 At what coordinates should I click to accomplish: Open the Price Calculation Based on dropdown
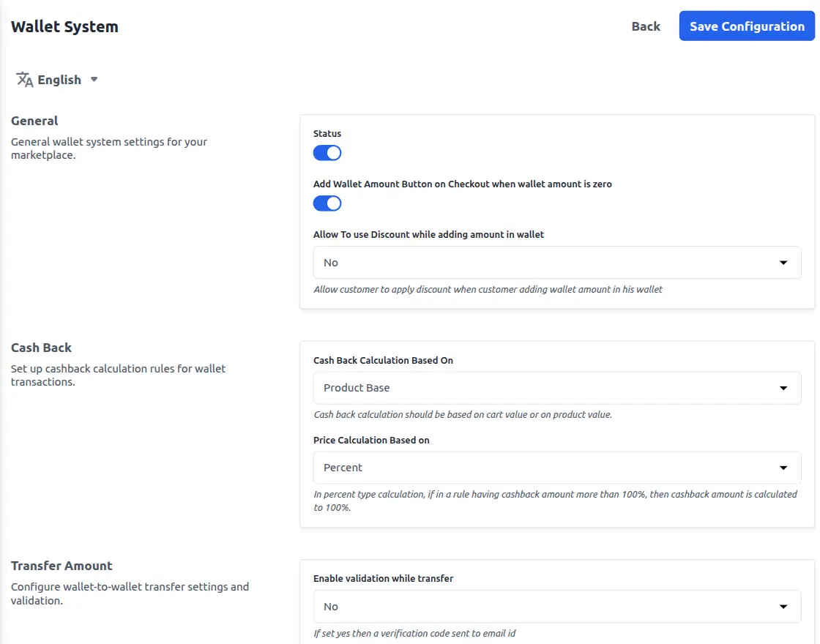[x=556, y=468]
